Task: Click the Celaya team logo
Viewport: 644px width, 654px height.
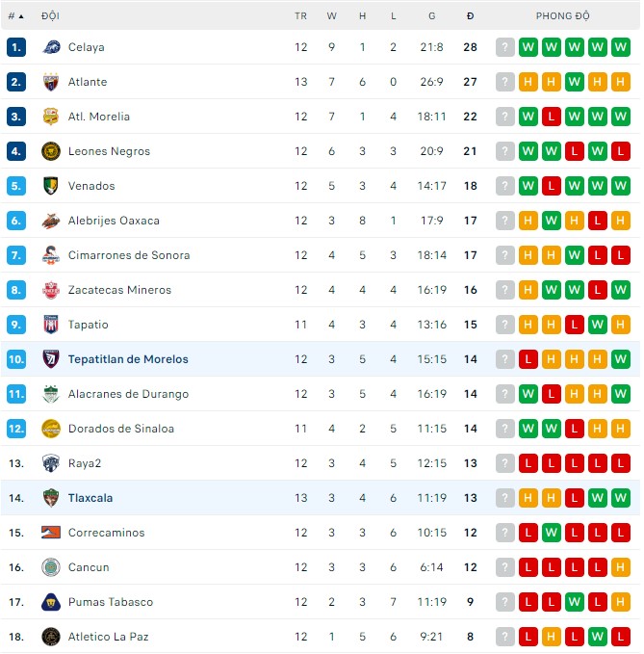Action: click(x=51, y=47)
